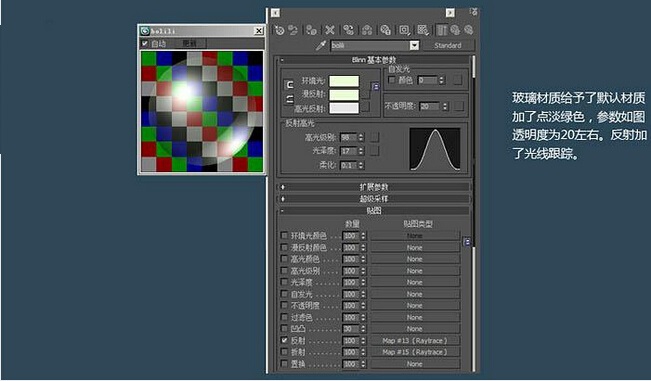This screenshot has height=381, width=651.
Task: Expand the 超级采样 rollout
Action: pos(374,198)
